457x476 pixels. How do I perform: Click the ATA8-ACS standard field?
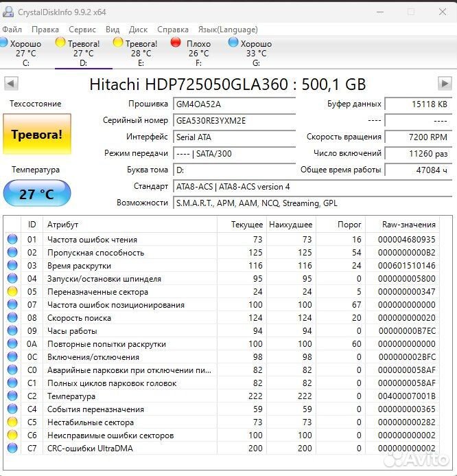[x=312, y=186]
